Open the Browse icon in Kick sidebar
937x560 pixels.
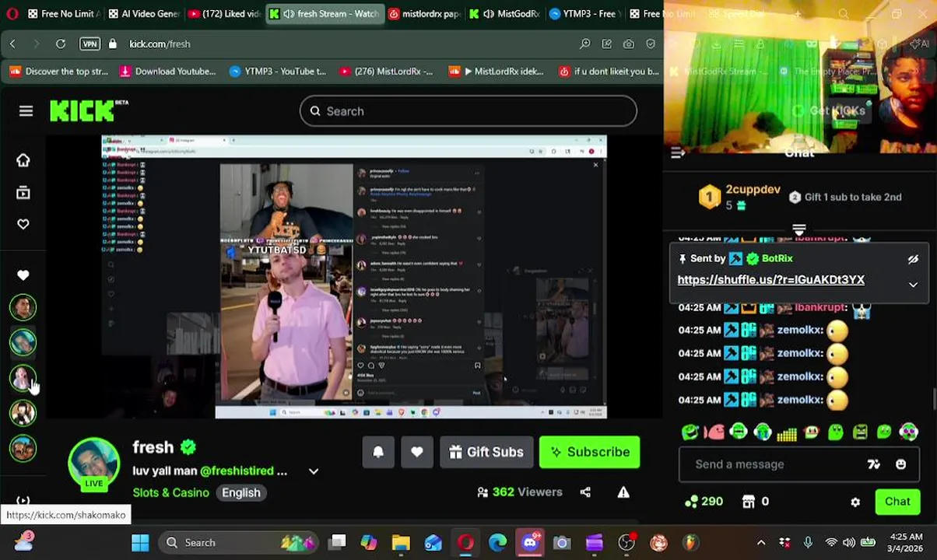click(23, 192)
